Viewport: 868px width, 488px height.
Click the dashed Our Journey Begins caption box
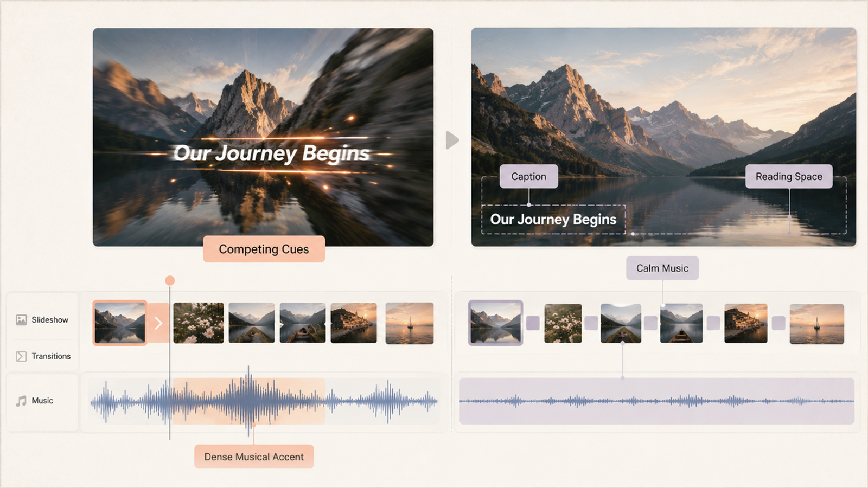click(x=553, y=219)
